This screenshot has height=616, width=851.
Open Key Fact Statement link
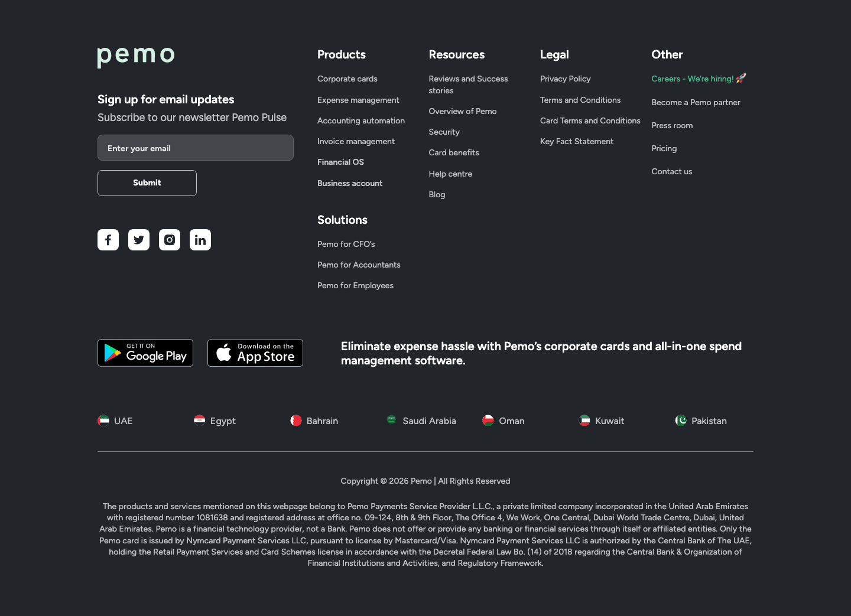coord(577,141)
